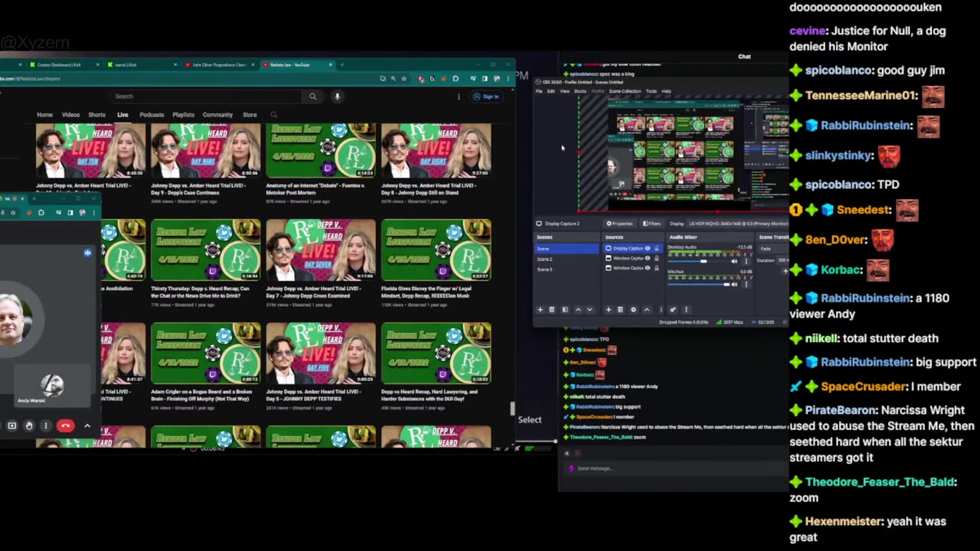Open Desktop Audio three-dot options
This screenshot has width=980, height=551.
coord(746,262)
